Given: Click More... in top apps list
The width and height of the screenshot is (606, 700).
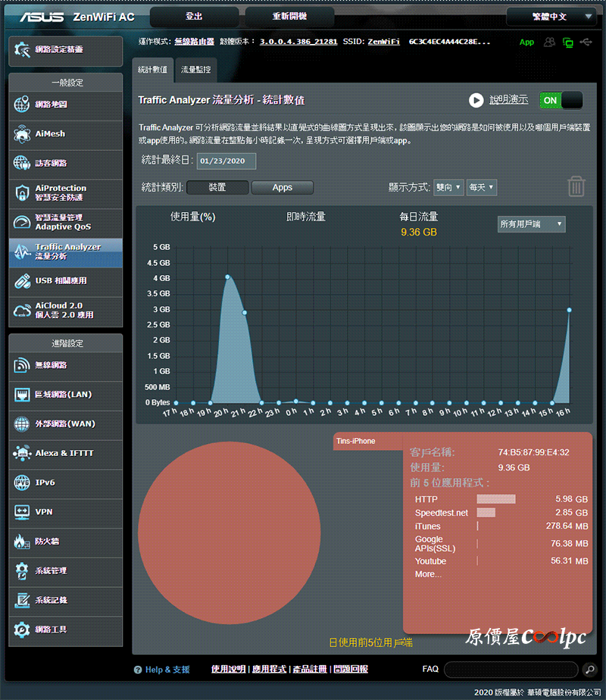Looking at the screenshot, I should [429, 574].
